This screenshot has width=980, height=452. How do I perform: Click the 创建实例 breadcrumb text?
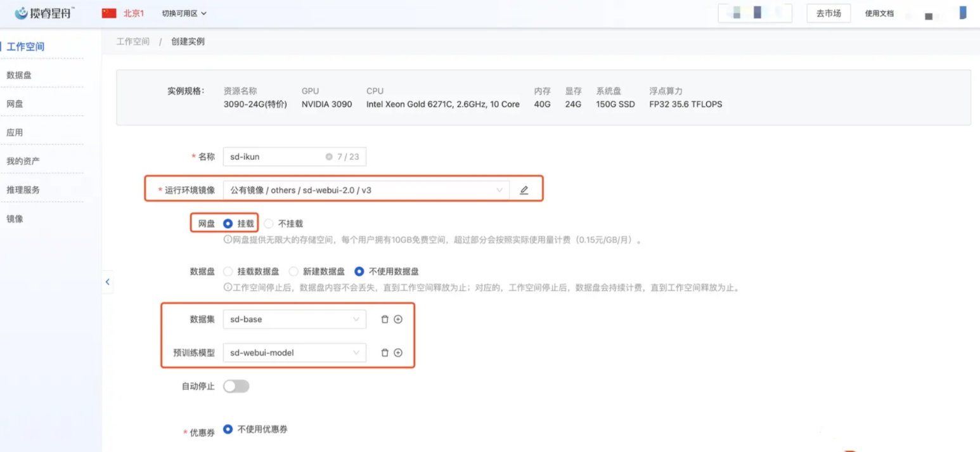point(188,42)
